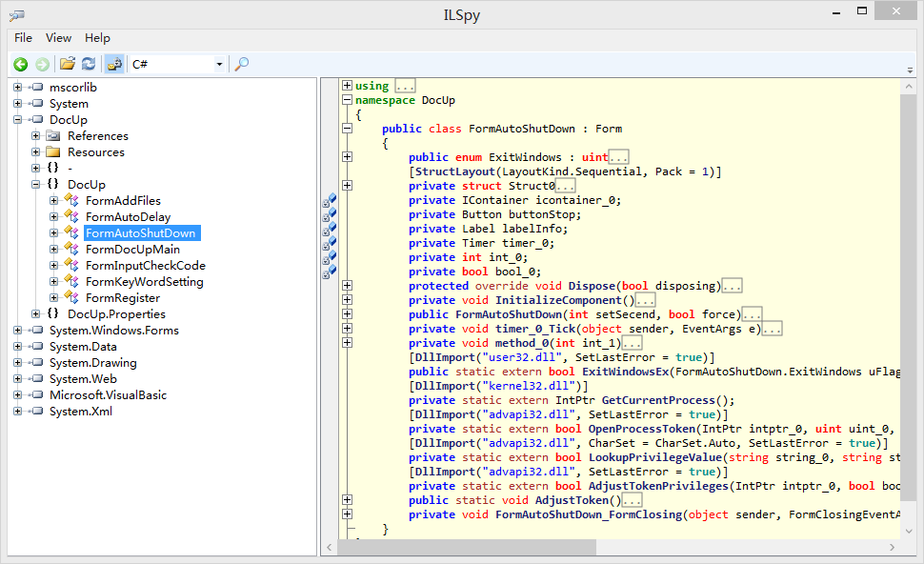This screenshot has width=924, height=564.
Task: Open the Search magnifier tool
Action: [x=242, y=64]
